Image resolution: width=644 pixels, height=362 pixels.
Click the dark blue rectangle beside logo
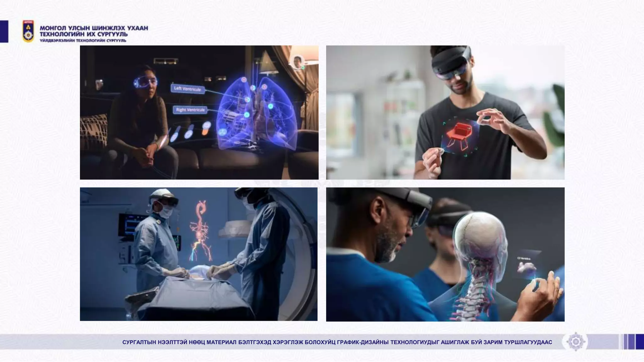pos(4,31)
